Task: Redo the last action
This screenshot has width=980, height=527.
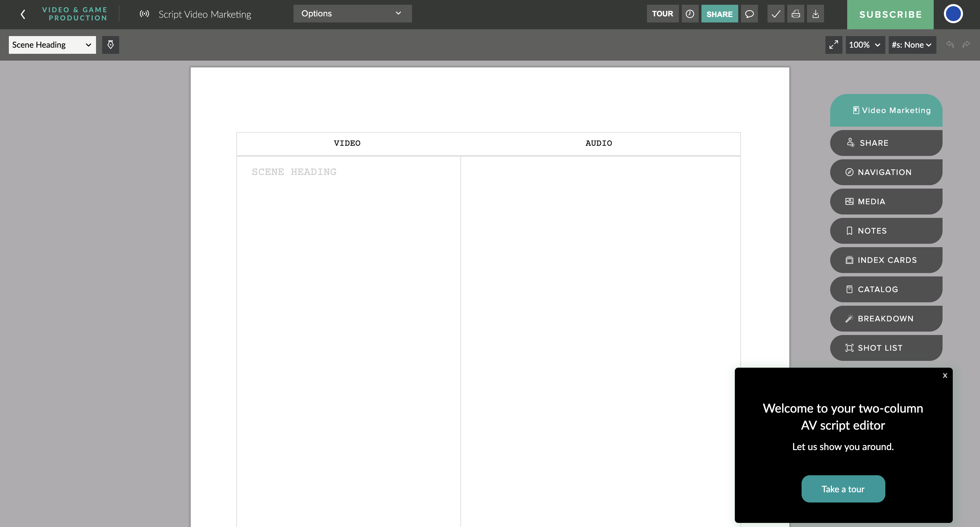Action: 966,45
